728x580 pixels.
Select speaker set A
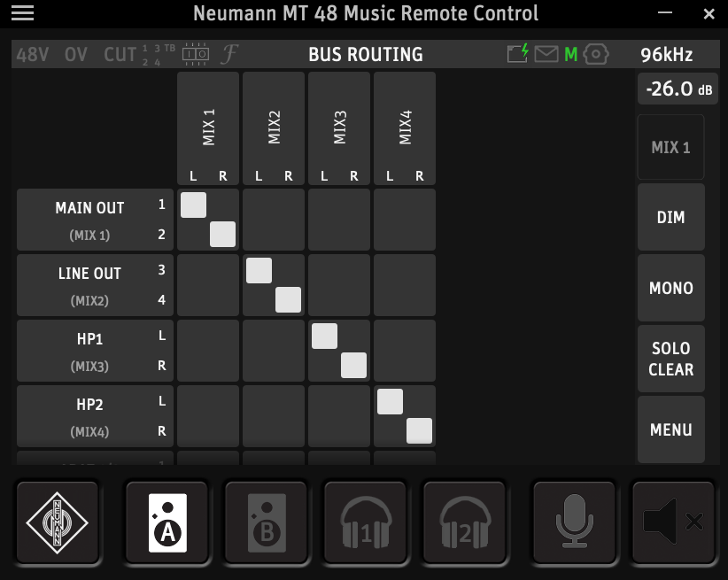[x=167, y=522]
